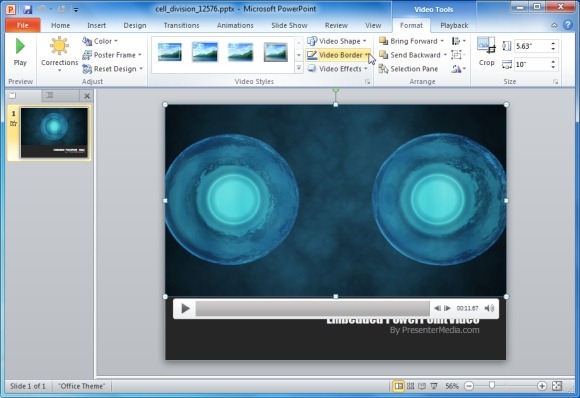Switch to Reading View
The width and height of the screenshot is (580, 398).
[x=422, y=386]
